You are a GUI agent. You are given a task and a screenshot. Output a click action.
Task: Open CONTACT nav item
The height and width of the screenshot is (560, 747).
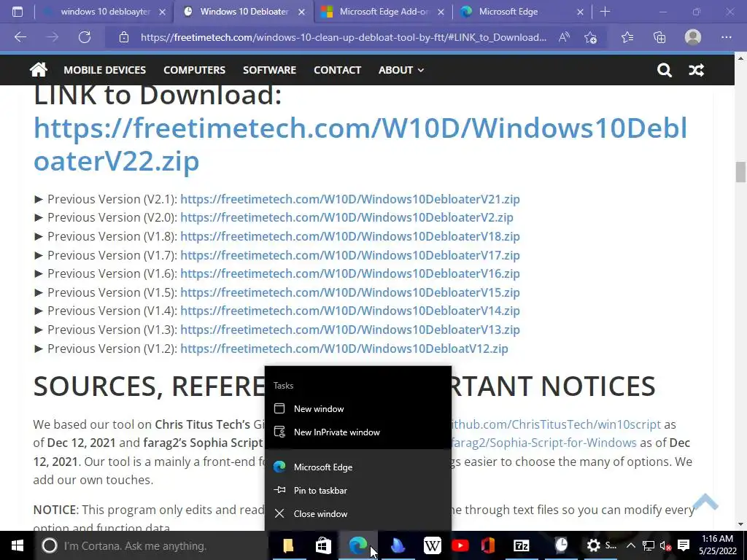pyautogui.click(x=337, y=70)
